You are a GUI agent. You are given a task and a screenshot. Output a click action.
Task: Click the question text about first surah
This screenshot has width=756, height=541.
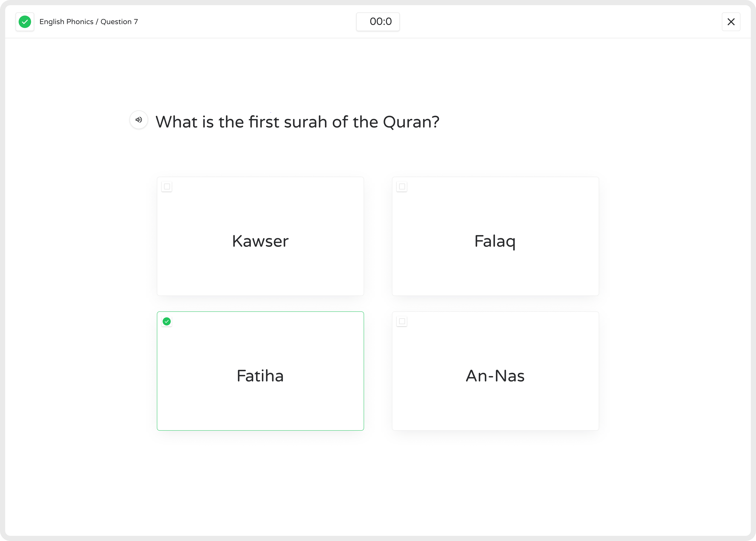pos(297,122)
